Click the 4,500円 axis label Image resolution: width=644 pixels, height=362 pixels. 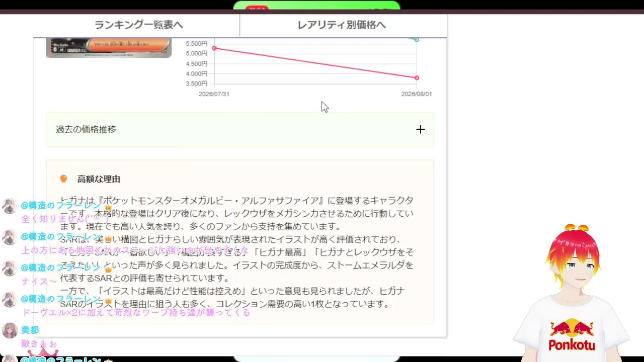tap(196, 64)
